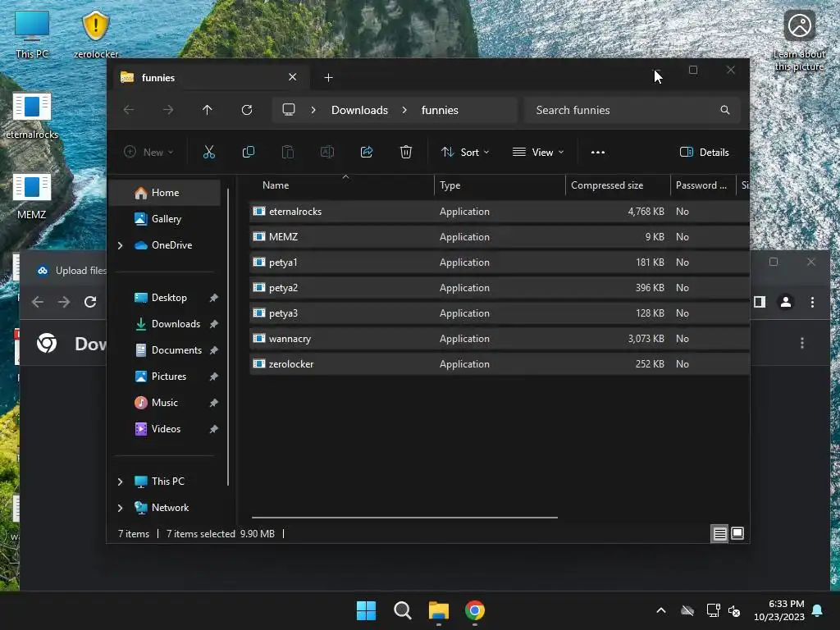This screenshot has height=630, width=840.
Task: Click the Cut scissors icon in toolbar
Action: [209, 152]
